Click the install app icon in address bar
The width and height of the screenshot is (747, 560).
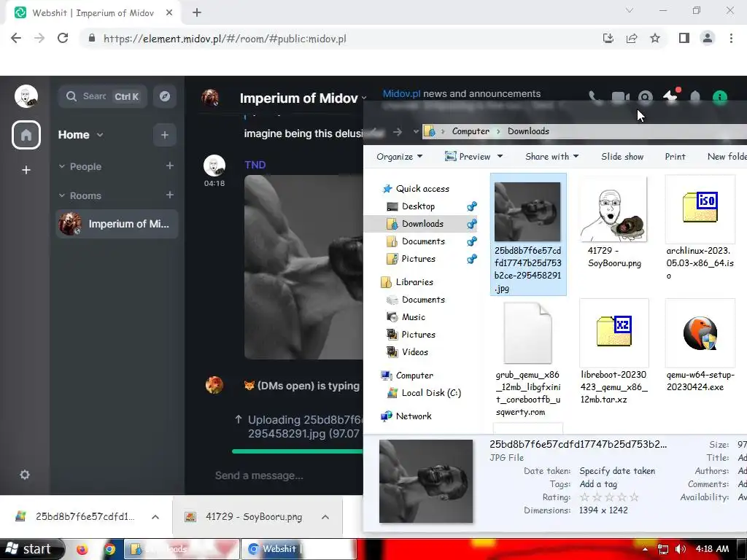coord(608,38)
